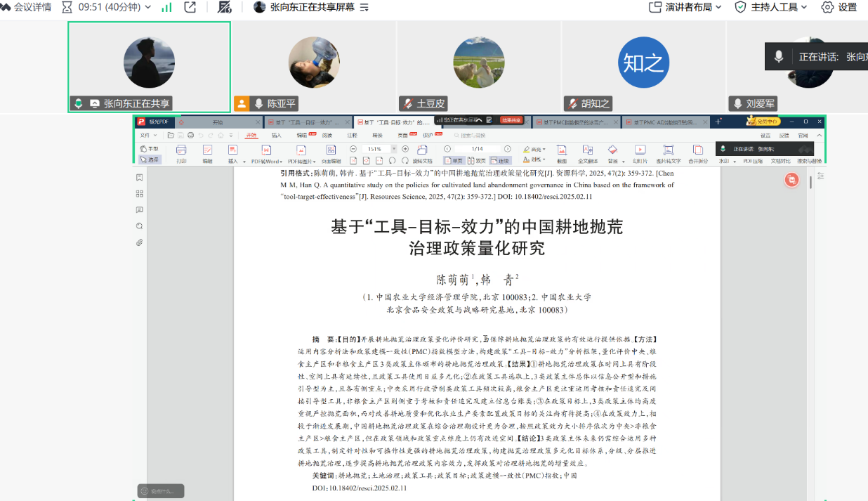Choose the 手型 hand tool
This screenshot has width=868, height=501.
coord(149,149)
